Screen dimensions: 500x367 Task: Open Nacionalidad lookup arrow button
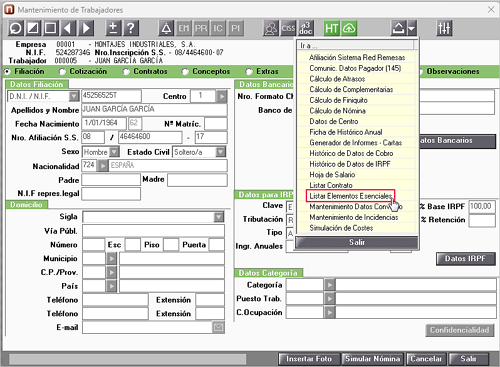point(103,166)
